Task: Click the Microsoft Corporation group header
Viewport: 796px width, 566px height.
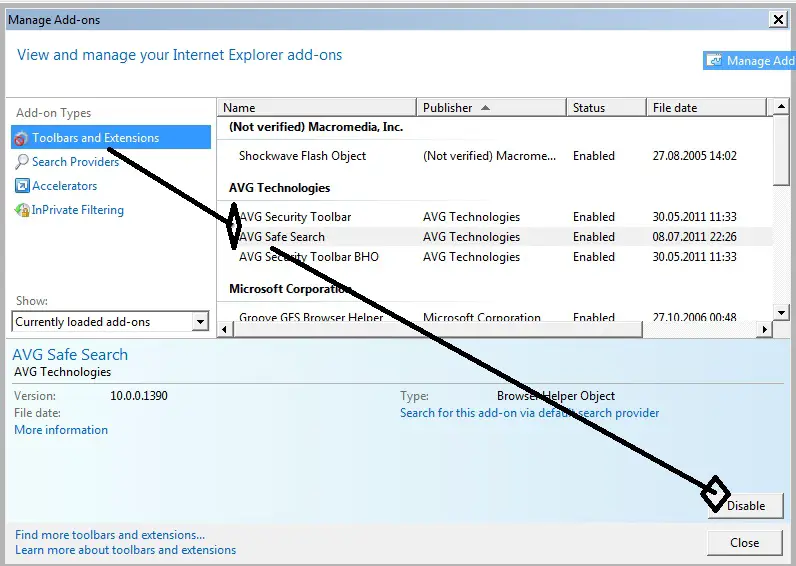Action: (x=290, y=289)
